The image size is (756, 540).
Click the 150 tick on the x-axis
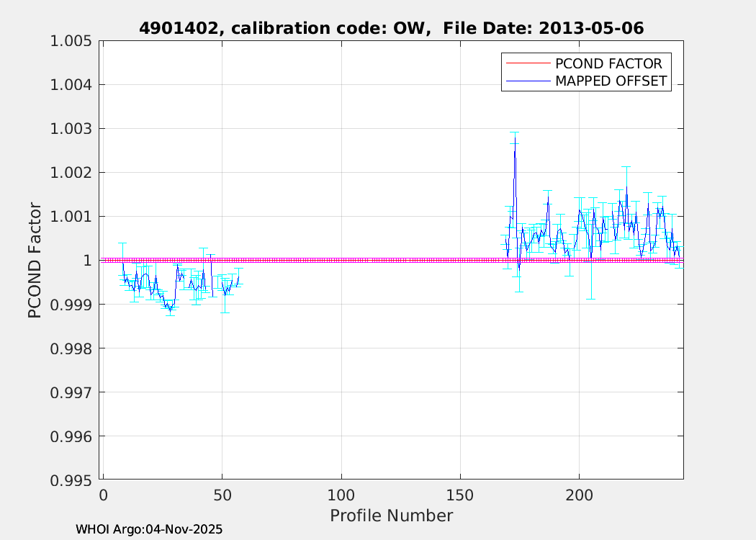(460, 495)
